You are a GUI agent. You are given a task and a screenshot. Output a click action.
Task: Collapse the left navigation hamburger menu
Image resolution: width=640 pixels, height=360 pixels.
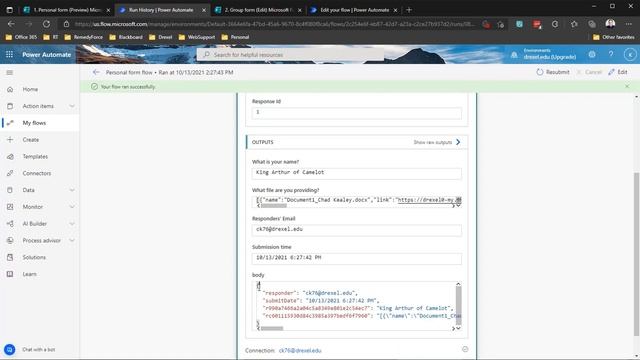[x=10, y=72]
